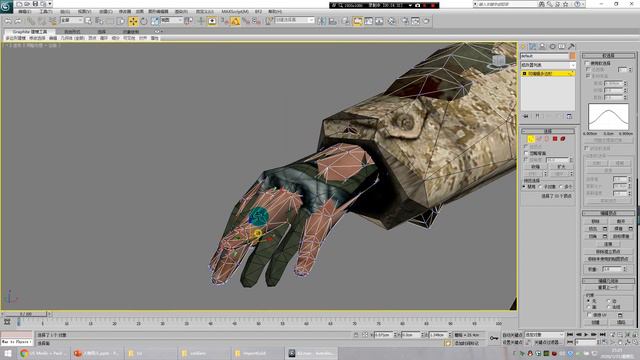Click the Redo arrow in main toolbar
This screenshot has height=360, width=640.
coord(18,20)
